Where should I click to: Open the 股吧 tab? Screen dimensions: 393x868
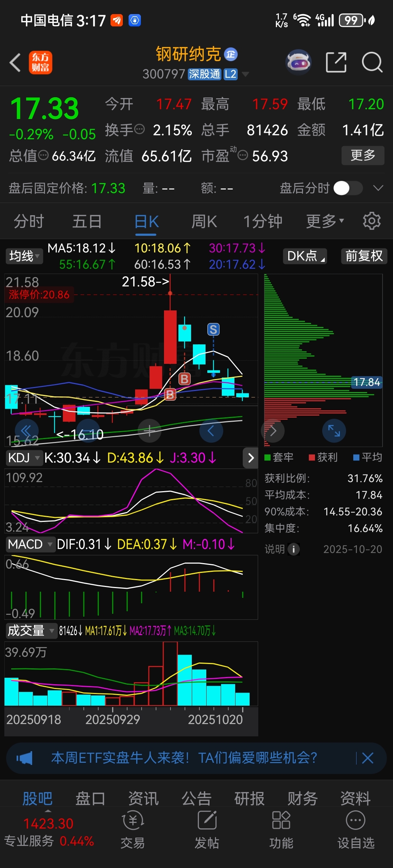pyautogui.click(x=38, y=799)
